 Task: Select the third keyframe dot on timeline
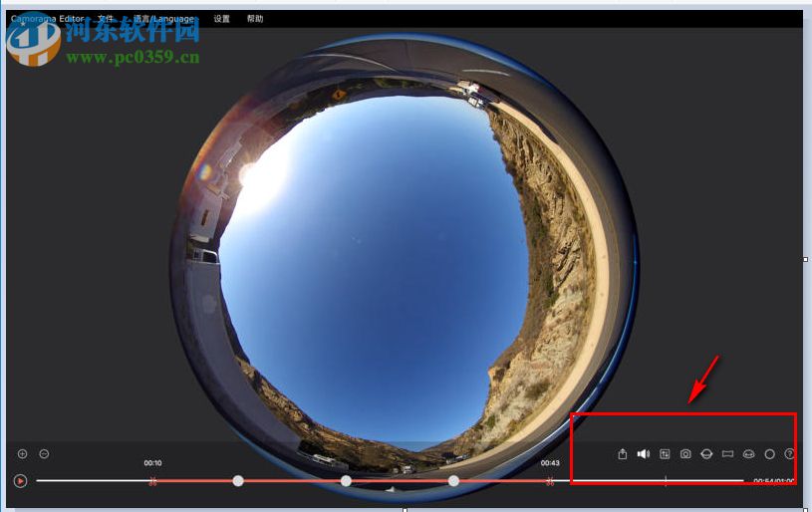tap(453, 481)
